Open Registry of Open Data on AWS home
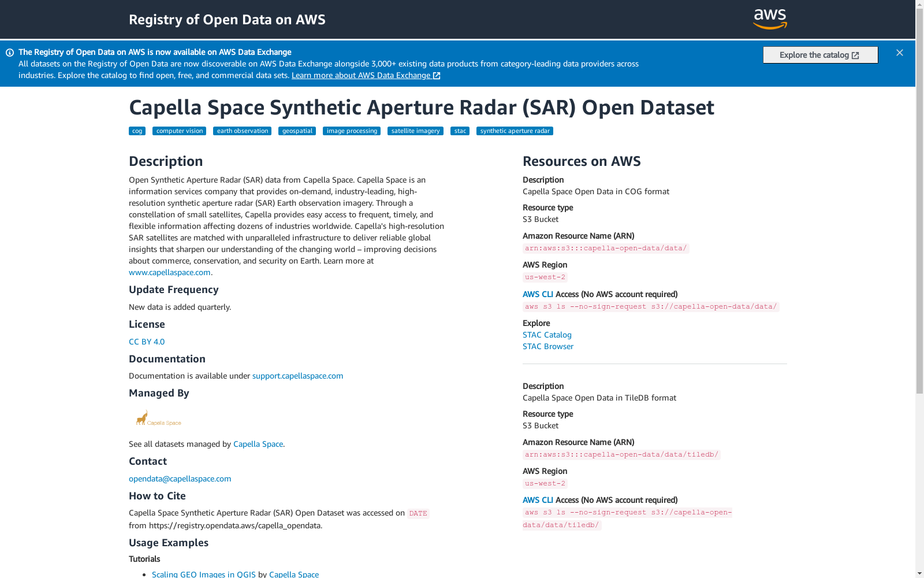 [x=227, y=20]
